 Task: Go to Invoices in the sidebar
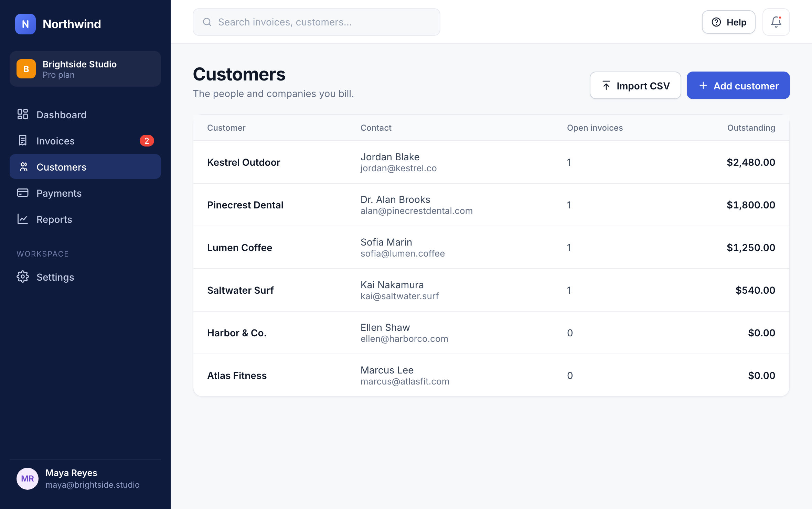pyautogui.click(x=85, y=141)
